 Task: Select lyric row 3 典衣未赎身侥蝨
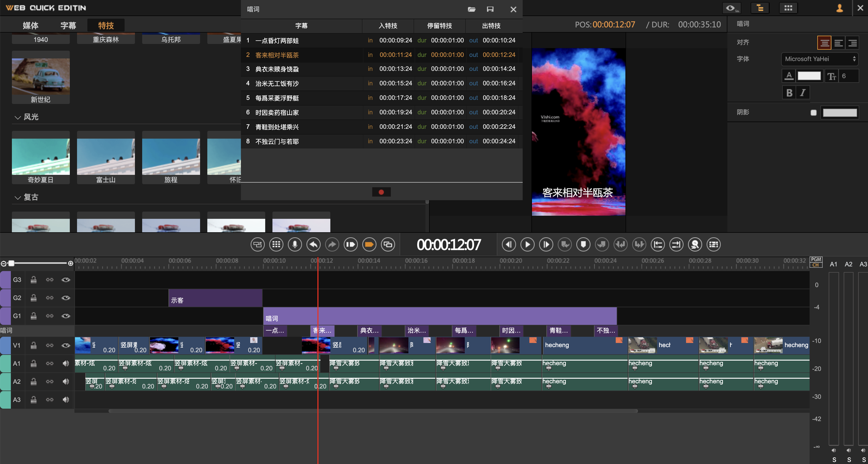pyautogui.click(x=382, y=69)
